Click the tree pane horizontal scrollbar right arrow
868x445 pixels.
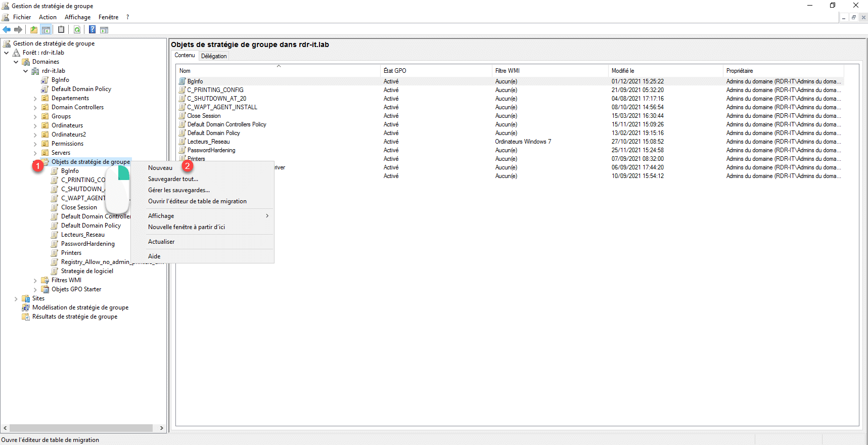[x=161, y=428]
